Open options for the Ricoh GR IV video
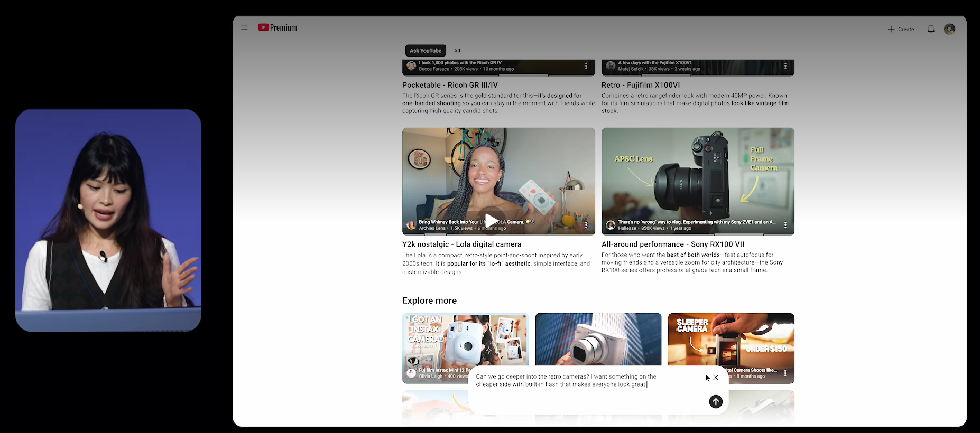Screen dimensions: 980x433 pyautogui.click(x=586, y=66)
